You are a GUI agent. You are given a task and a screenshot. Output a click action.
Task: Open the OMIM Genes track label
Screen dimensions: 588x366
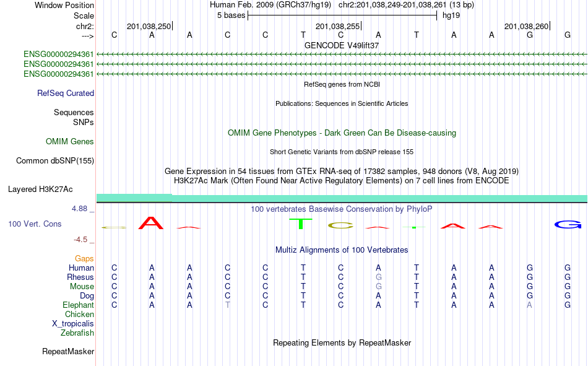click(x=69, y=141)
